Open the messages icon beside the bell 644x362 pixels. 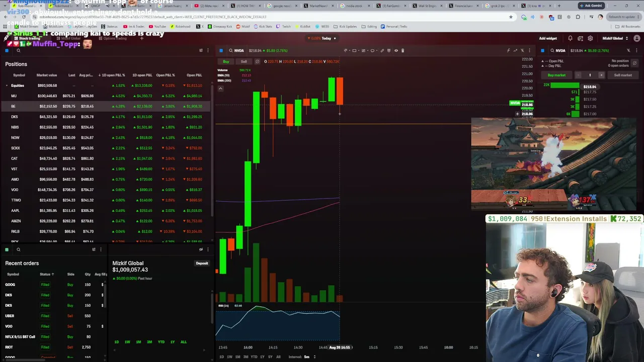(580, 38)
